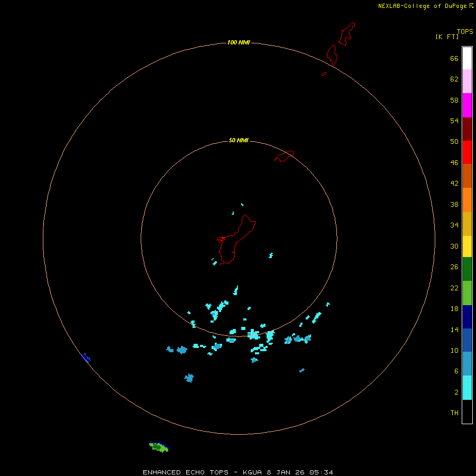Click legend value 26
Screen dimensions: 476x476
click(x=454, y=267)
